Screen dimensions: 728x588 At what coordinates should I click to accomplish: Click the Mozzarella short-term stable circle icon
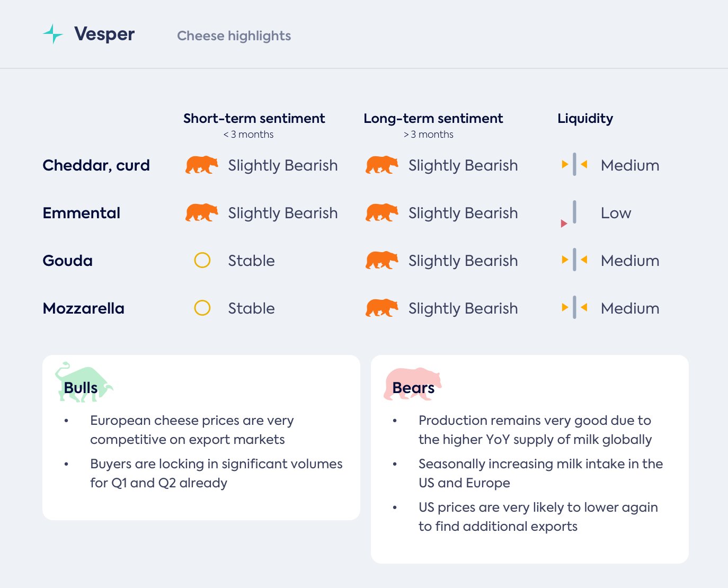tap(202, 308)
